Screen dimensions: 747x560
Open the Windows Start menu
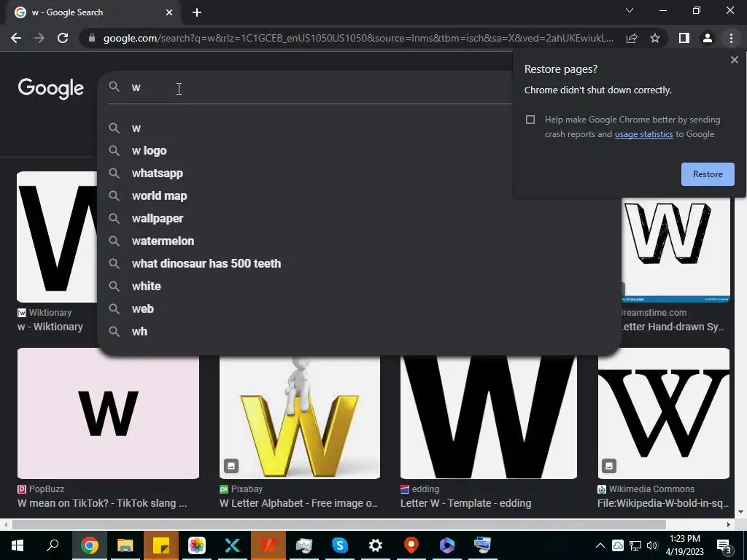point(18,545)
